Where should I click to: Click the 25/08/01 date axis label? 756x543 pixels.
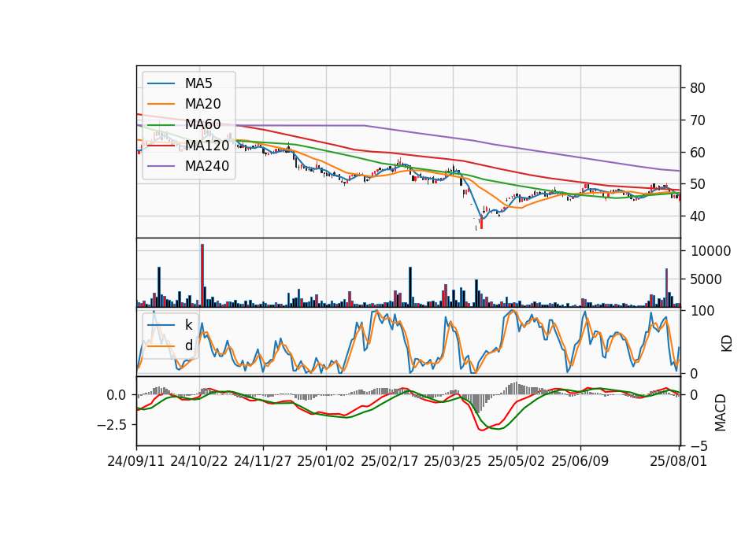click(678, 461)
